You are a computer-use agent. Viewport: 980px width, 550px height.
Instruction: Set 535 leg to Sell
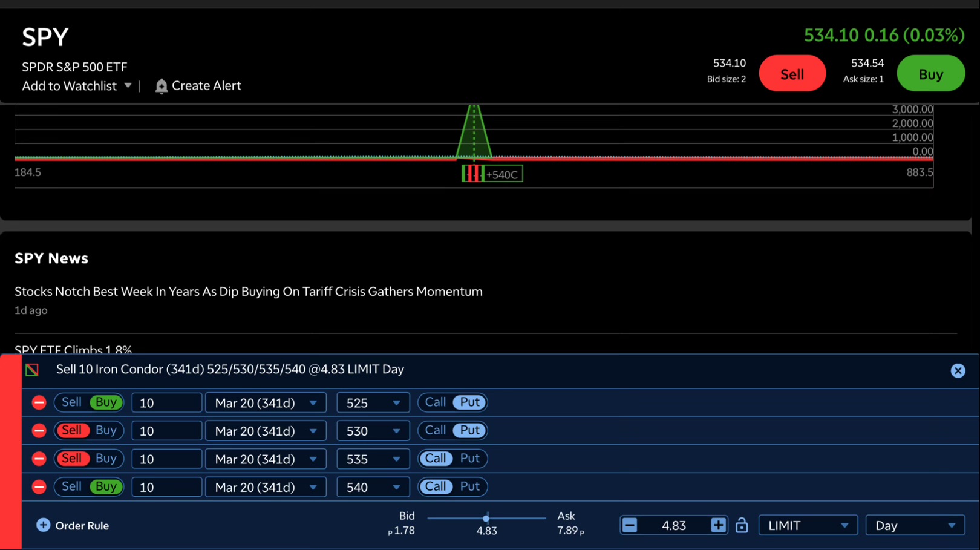[x=72, y=459]
